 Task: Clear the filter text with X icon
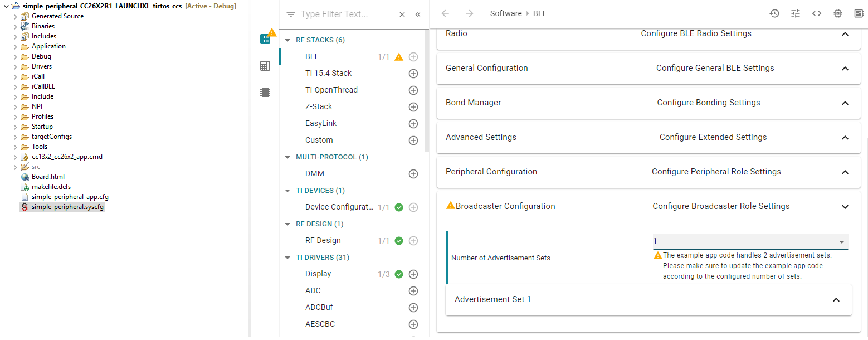[x=402, y=14]
